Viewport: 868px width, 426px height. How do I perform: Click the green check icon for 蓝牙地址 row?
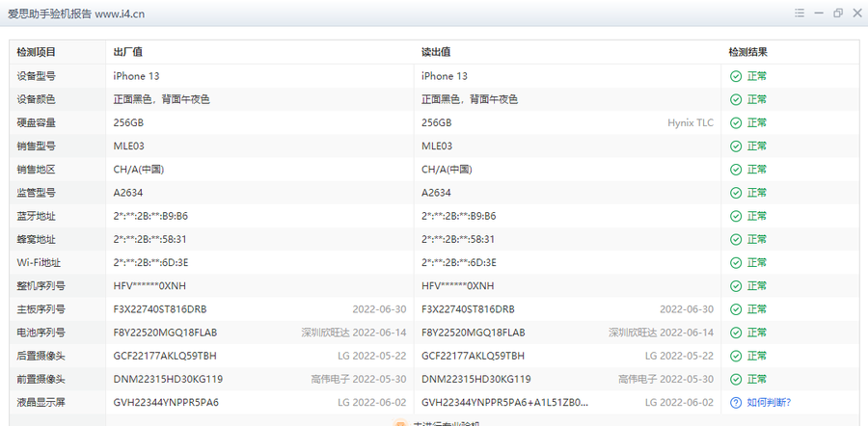coord(736,216)
